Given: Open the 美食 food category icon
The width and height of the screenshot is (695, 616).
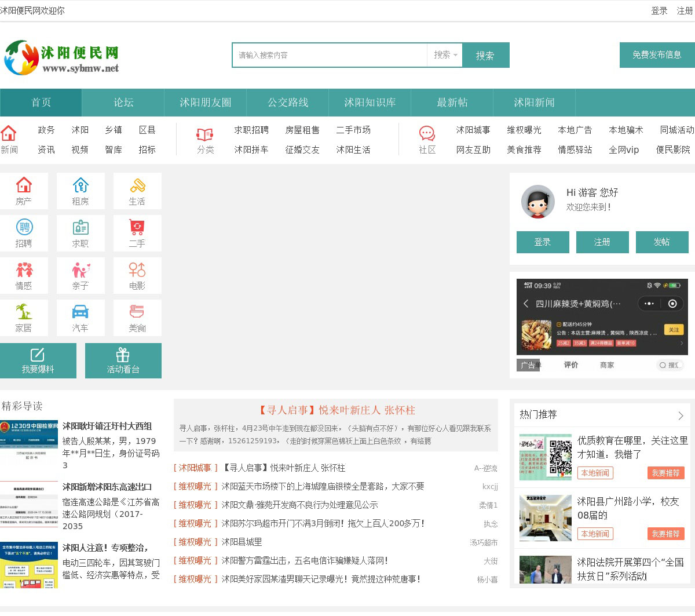Looking at the screenshot, I should 137,312.
